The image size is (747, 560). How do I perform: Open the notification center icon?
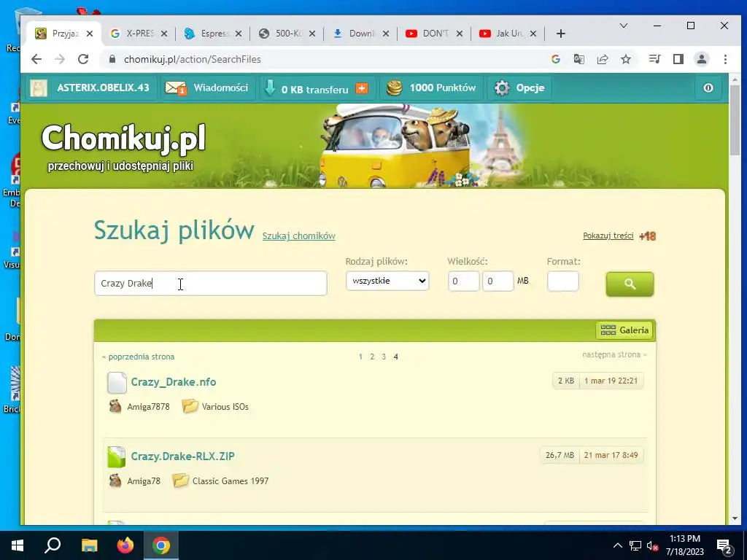[724, 545]
